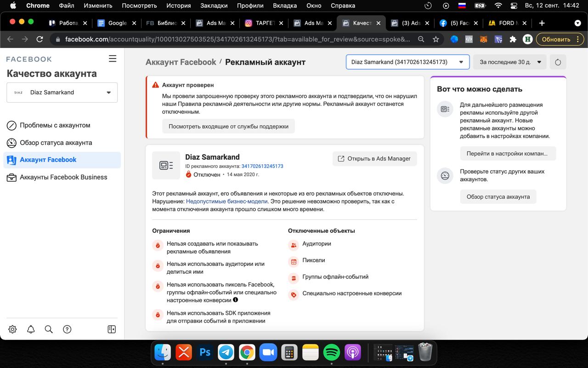This screenshot has width=588, height=368.
Task: Go back with Chrome's back arrow
Action: 11,40
